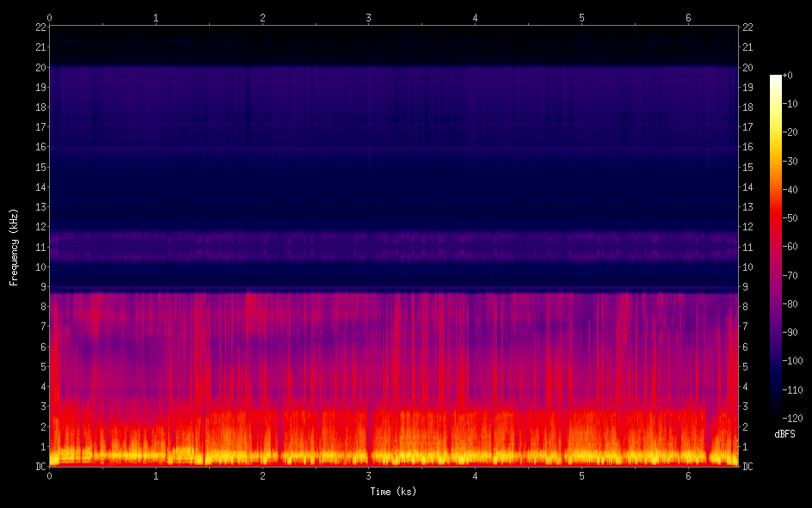This screenshot has width=812, height=508.
Task: Click the 0 tick on bottom time axis
Action: pyautogui.click(x=50, y=475)
